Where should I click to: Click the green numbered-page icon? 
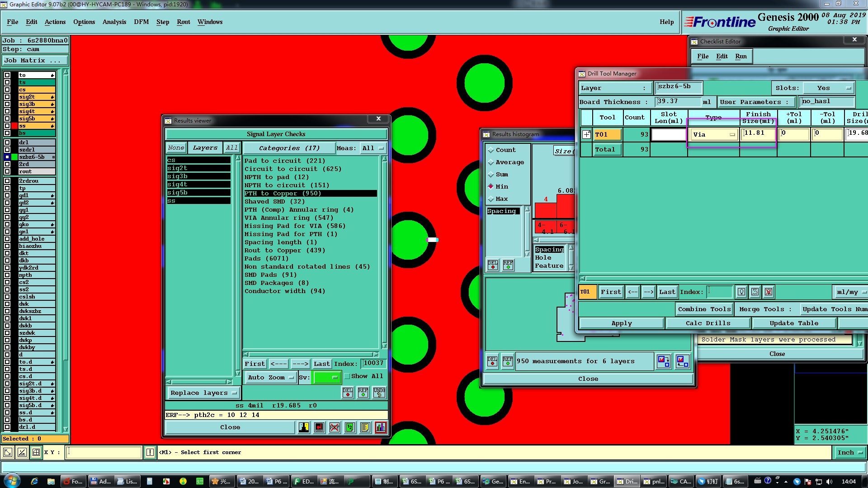(x=350, y=427)
